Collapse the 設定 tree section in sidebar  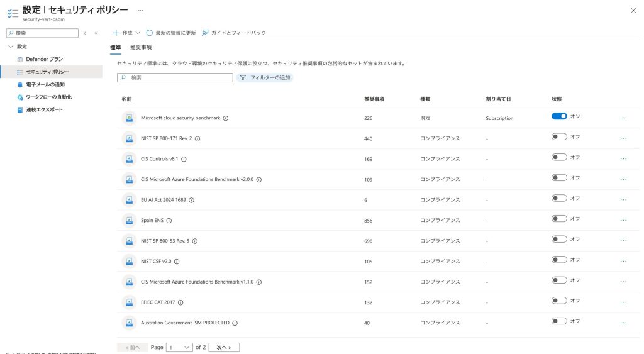pos(11,47)
